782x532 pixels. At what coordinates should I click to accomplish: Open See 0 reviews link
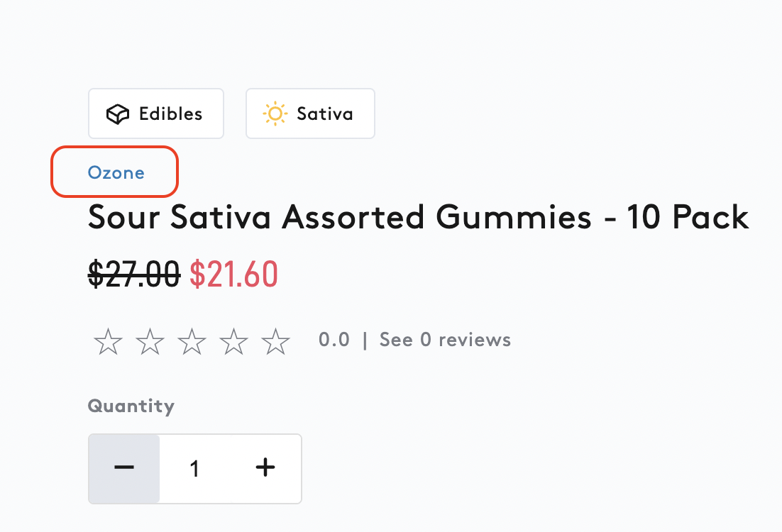[x=446, y=340]
